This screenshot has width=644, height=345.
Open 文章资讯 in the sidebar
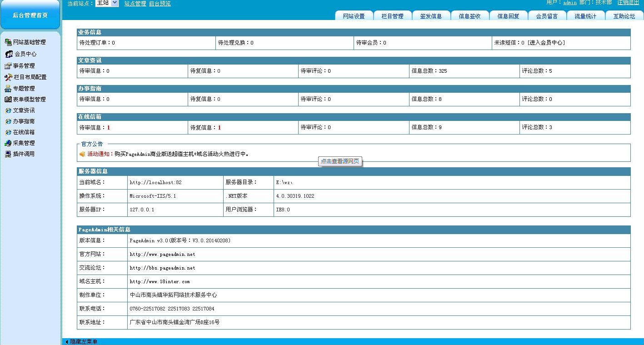coord(24,110)
